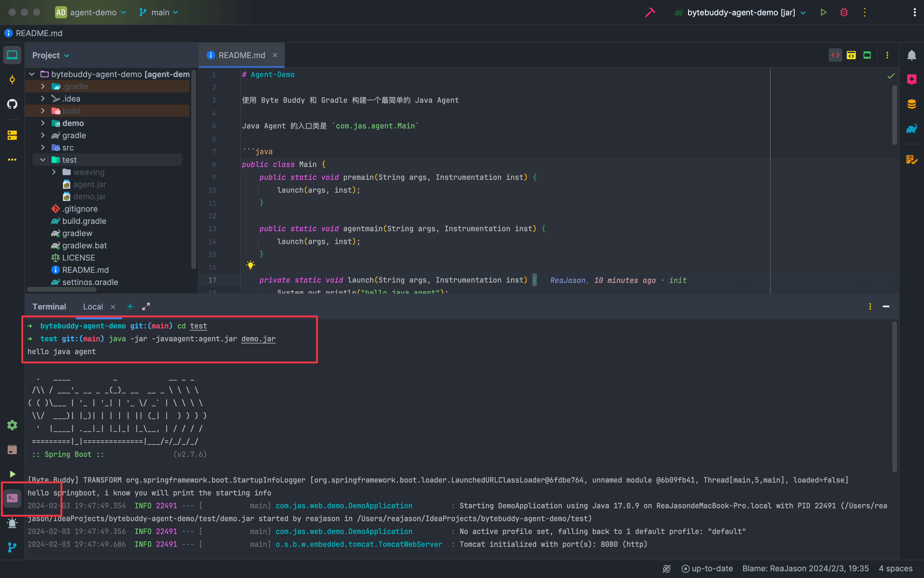The image size is (924, 578).
Task: Add a new terminal tab
Action: [x=130, y=306]
